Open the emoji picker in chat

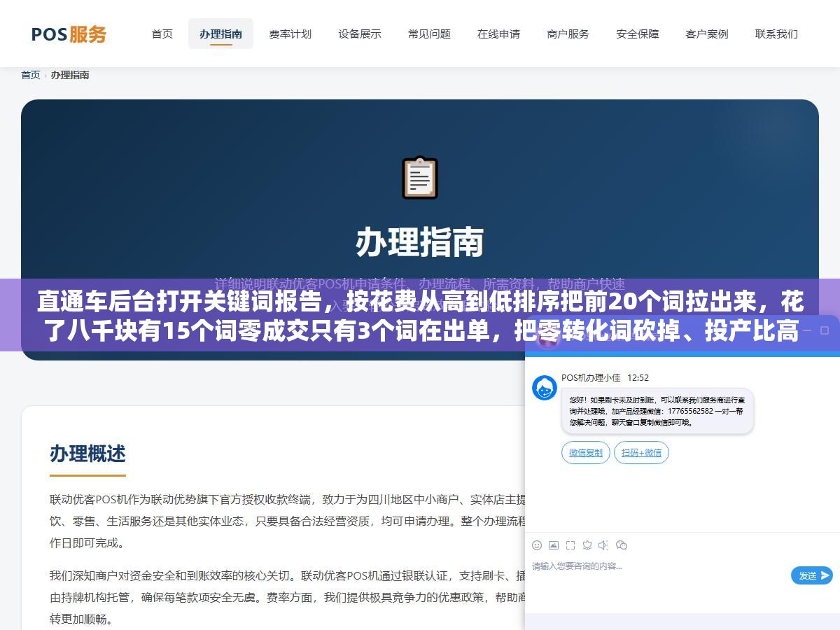(537, 545)
